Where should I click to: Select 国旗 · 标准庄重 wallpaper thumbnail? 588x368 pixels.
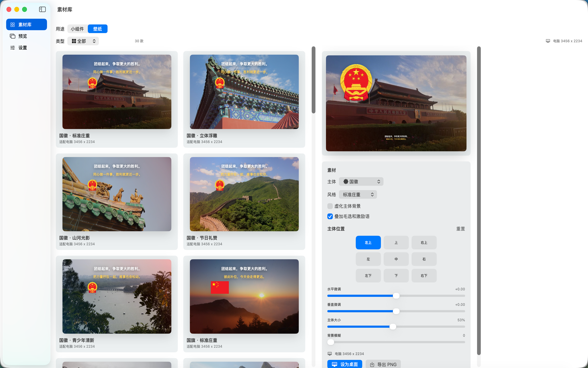244,296
